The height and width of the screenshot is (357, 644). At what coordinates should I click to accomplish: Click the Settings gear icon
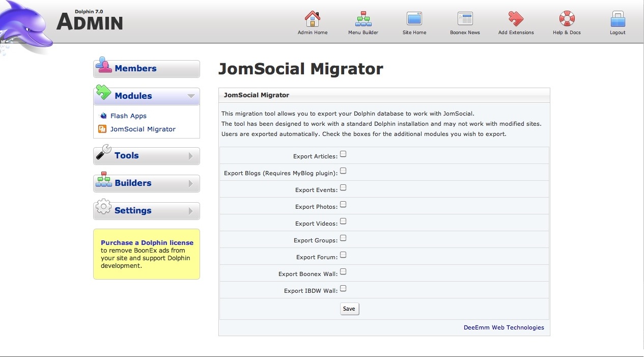tap(104, 207)
